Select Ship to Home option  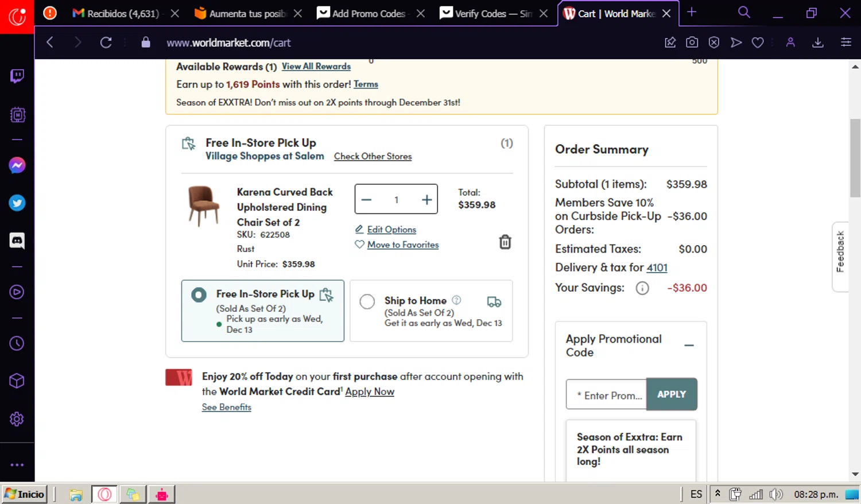[x=367, y=301]
